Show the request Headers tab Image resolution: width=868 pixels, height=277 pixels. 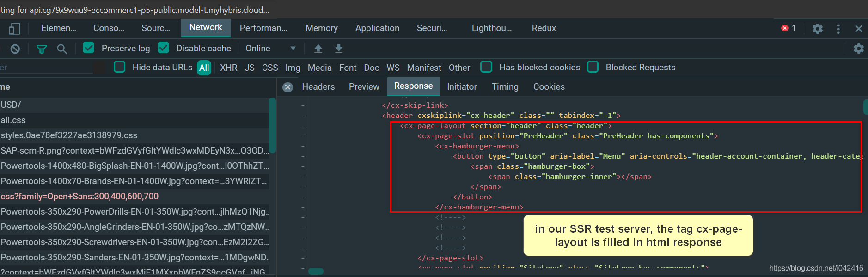coord(318,87)
